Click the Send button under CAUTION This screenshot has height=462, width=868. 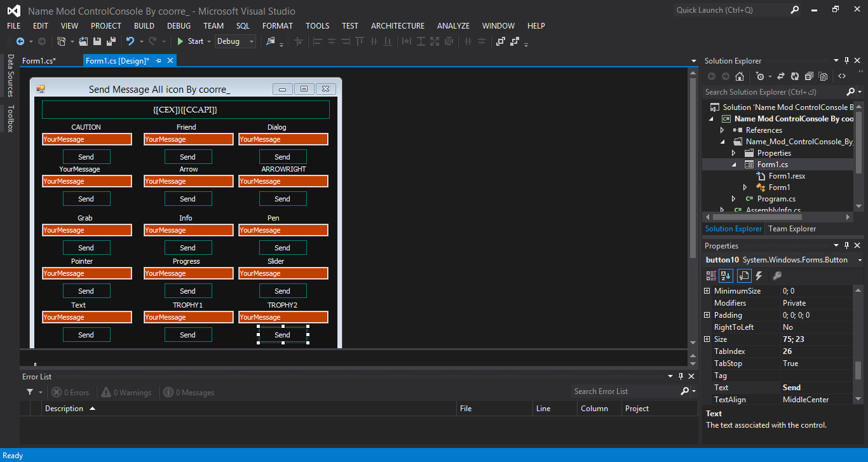point(86,157)
